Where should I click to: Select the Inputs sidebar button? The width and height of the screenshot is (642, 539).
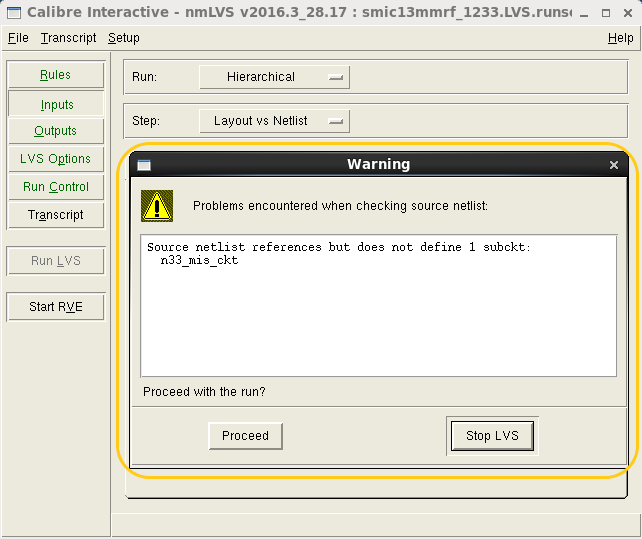click(56, 104)
